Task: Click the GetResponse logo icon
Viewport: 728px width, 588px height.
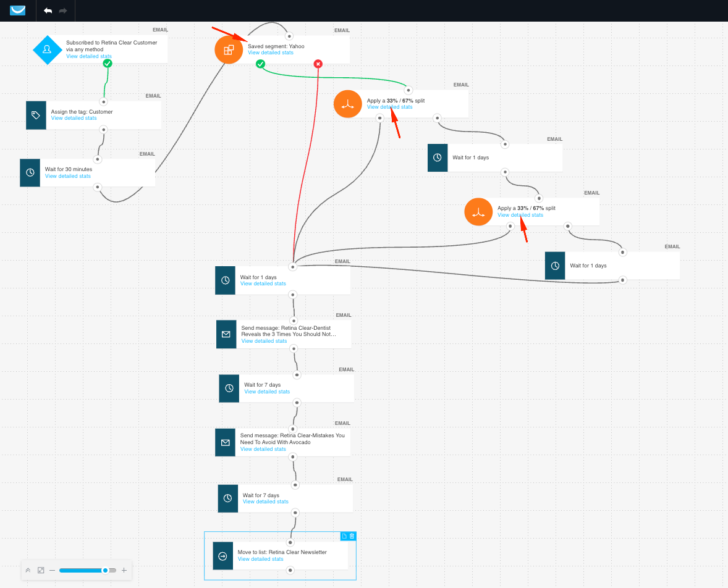Action: [x=18, y=10]
